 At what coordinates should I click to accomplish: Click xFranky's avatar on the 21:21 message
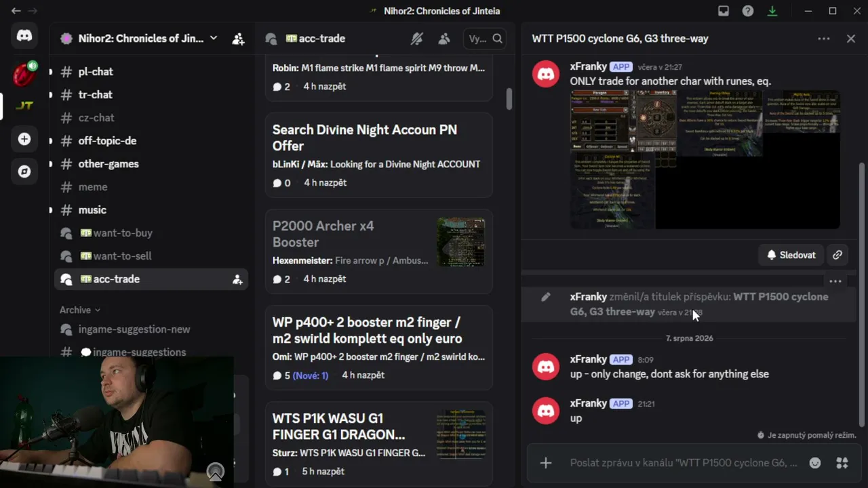546,410
